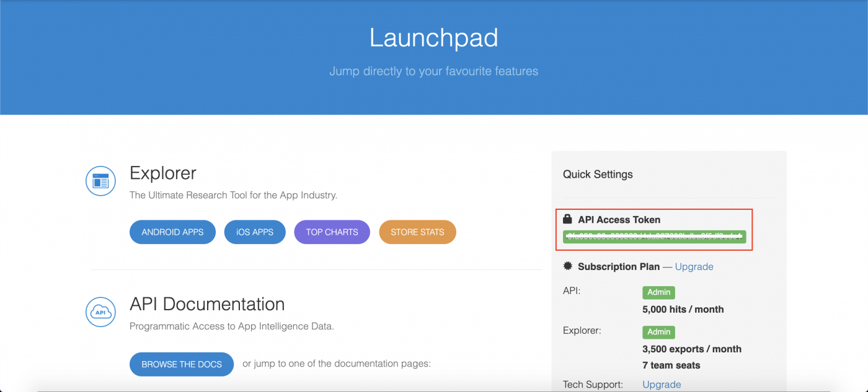
Task: Click the '5,000 hits / month' text
Action: tap(683, 309)
